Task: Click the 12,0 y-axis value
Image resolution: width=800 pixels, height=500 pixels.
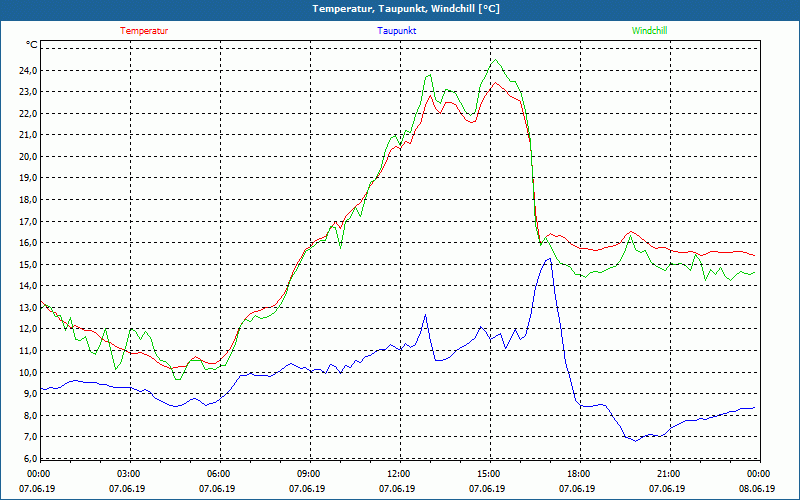Action: tap(29, 329)
